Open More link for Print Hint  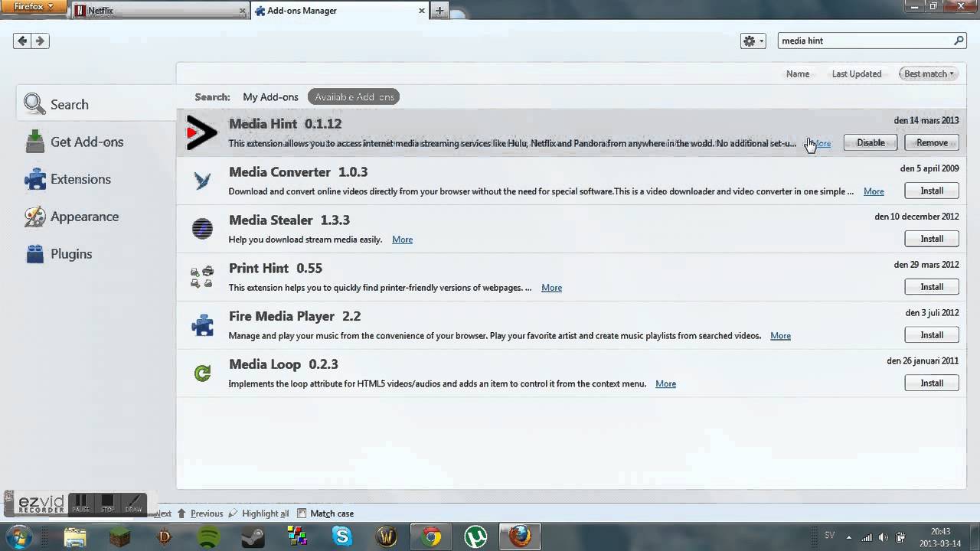551,288
